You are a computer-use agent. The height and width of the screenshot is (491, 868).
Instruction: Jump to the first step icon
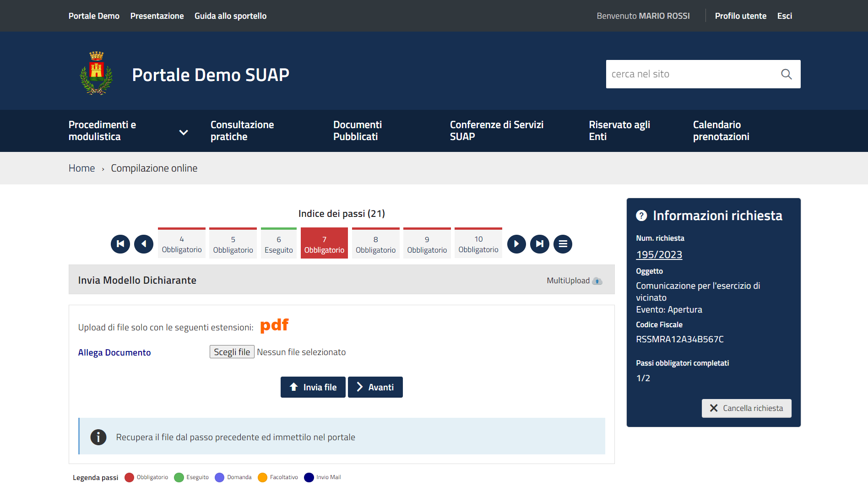coord(120,244)
